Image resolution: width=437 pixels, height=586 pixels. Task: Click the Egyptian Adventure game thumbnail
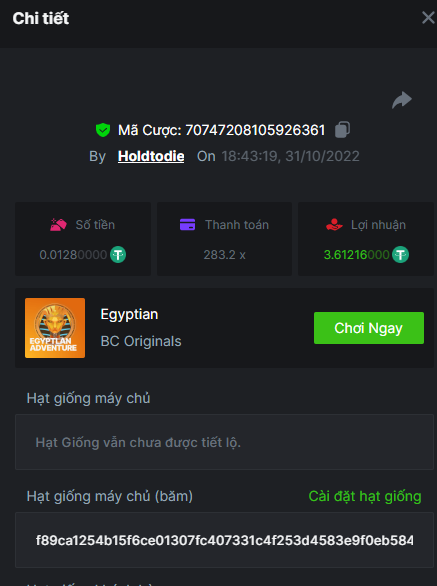55,328
